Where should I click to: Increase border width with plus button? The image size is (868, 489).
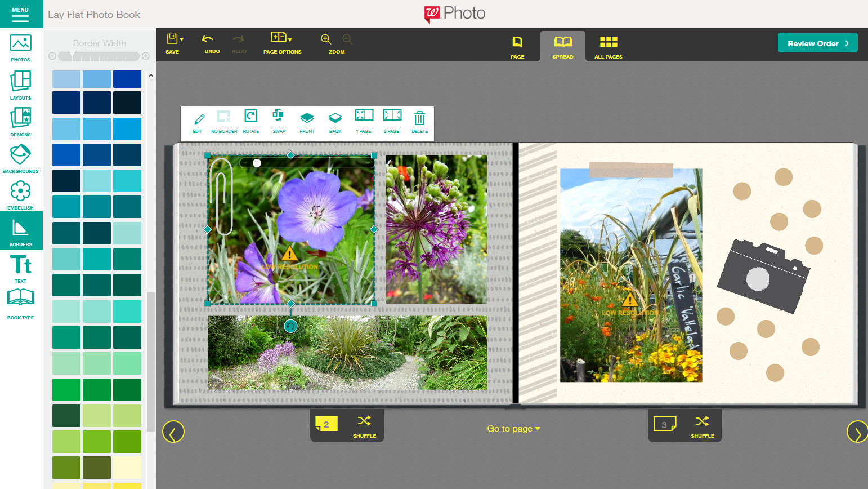[146, 56]
